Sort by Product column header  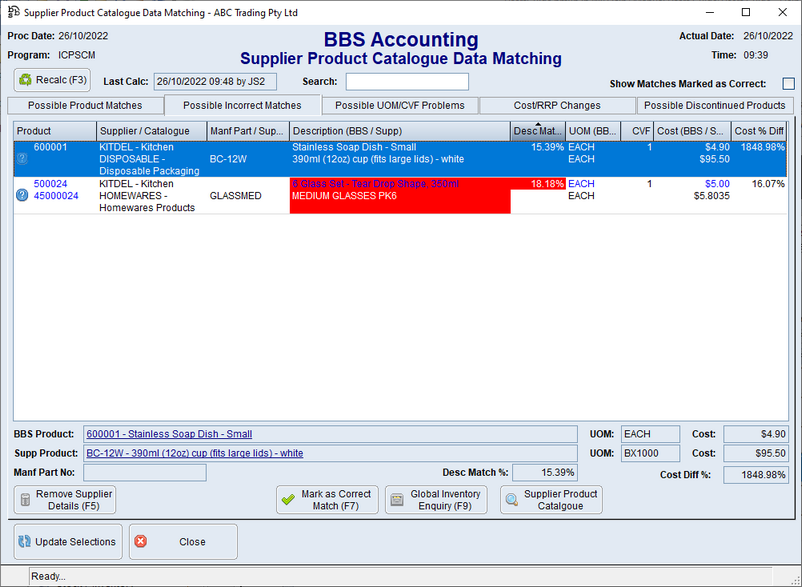tap(55, 131)
